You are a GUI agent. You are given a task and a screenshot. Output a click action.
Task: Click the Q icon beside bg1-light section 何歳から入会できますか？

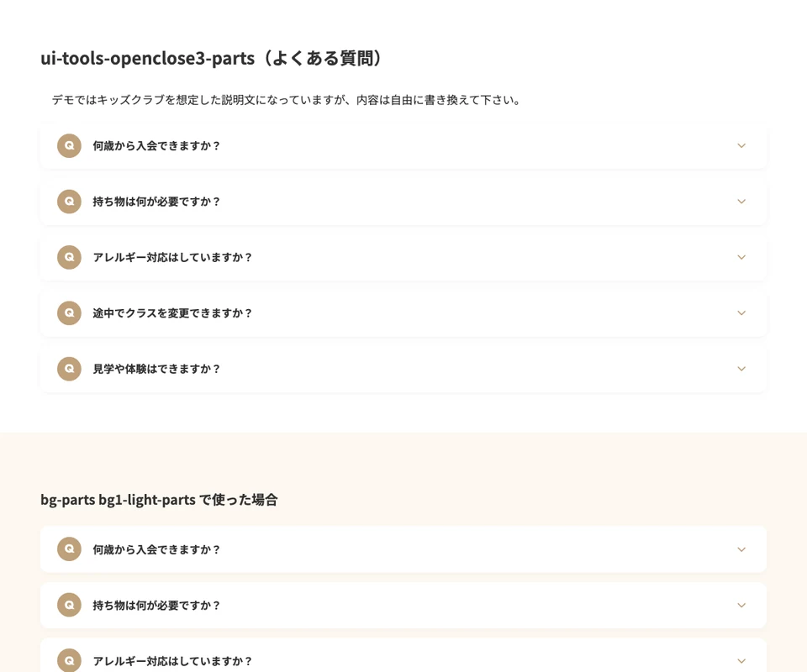coord(69,549)
